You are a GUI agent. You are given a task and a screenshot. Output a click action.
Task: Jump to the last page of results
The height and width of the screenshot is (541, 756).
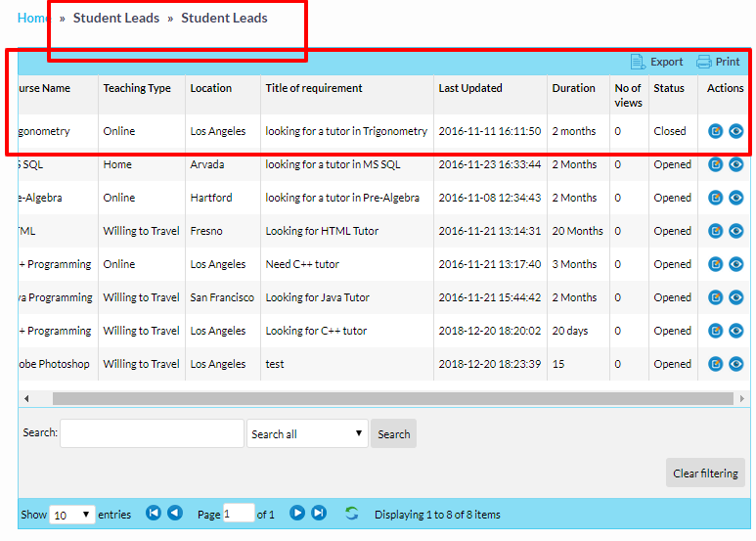319,514
